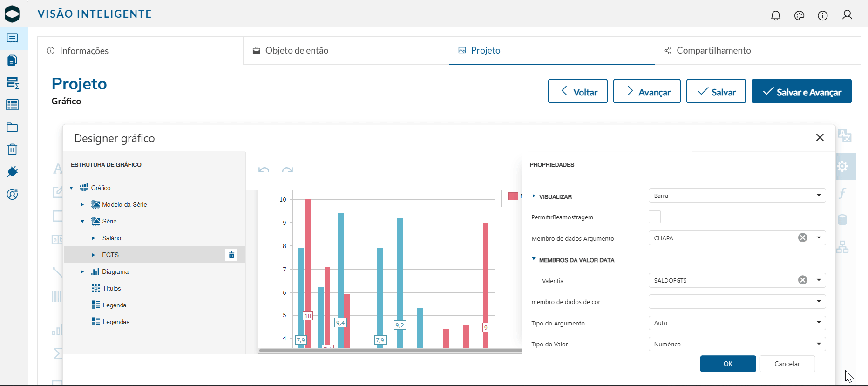Confirm with the OK button

pos(728,364)
